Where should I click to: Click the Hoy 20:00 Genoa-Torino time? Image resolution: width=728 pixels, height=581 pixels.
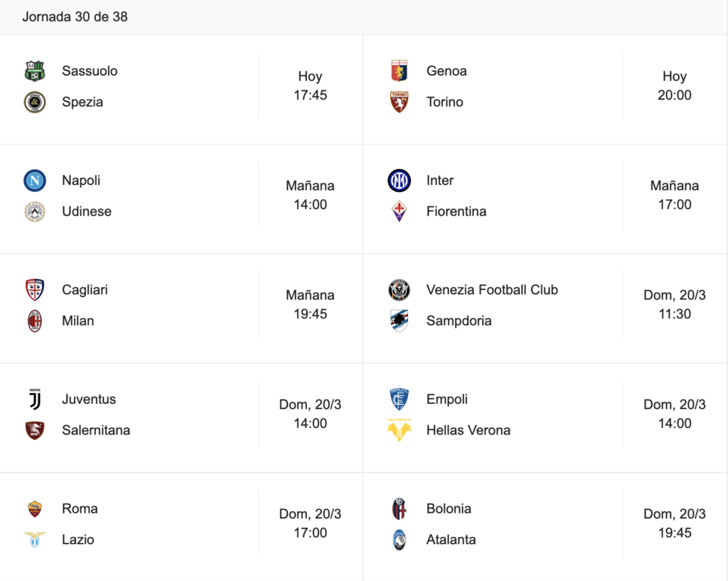[x=675, y=85]
